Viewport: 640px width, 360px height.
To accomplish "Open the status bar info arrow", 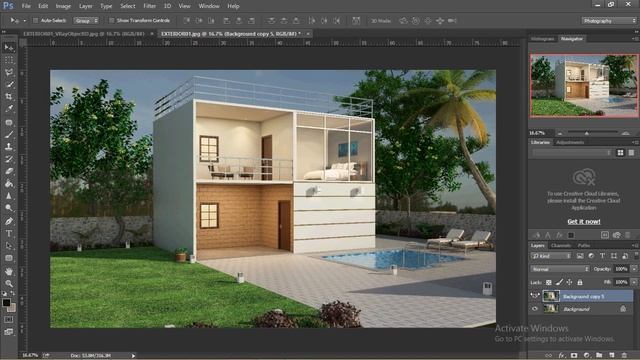I will click(x=133, y=356).
